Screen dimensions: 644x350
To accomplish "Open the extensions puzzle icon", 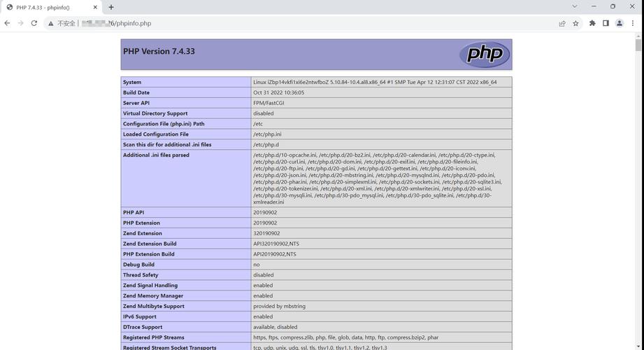I will point(592,23).
